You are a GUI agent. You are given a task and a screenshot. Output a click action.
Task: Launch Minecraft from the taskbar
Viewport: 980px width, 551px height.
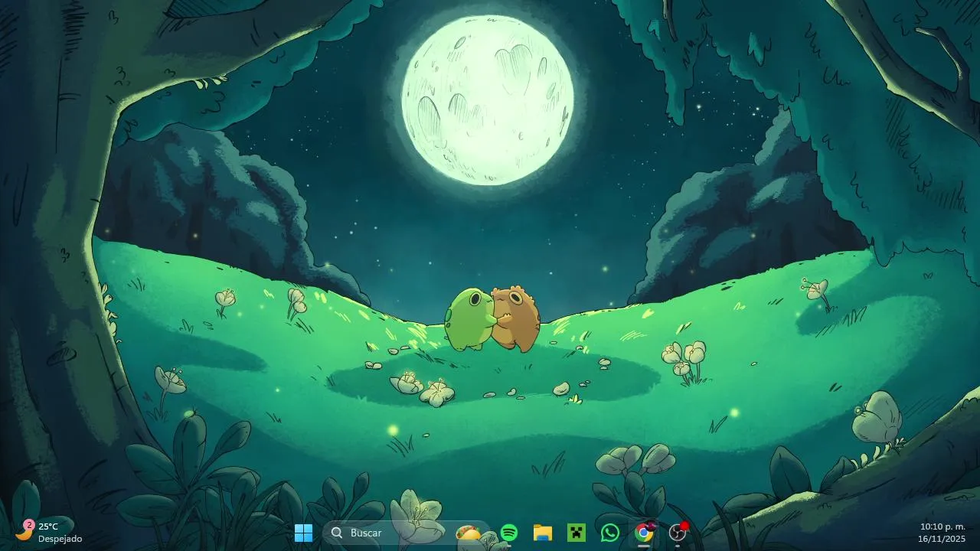[x=576, y=533]
